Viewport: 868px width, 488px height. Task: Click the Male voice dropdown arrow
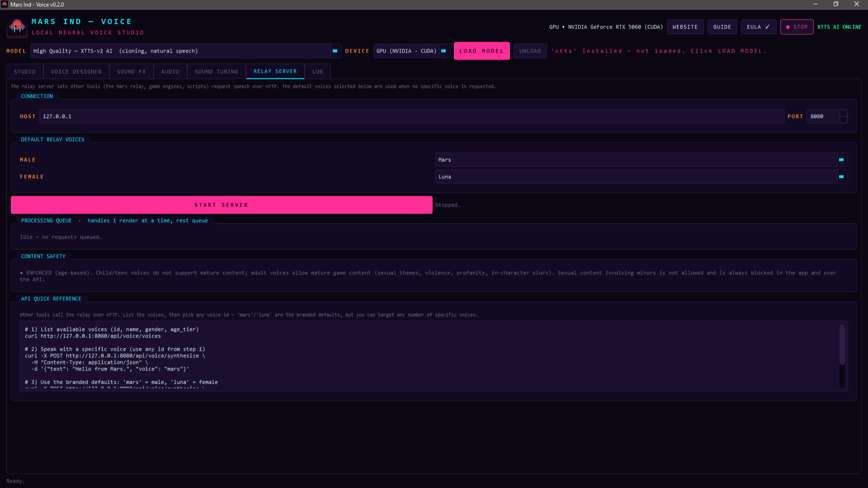(841, 160)
